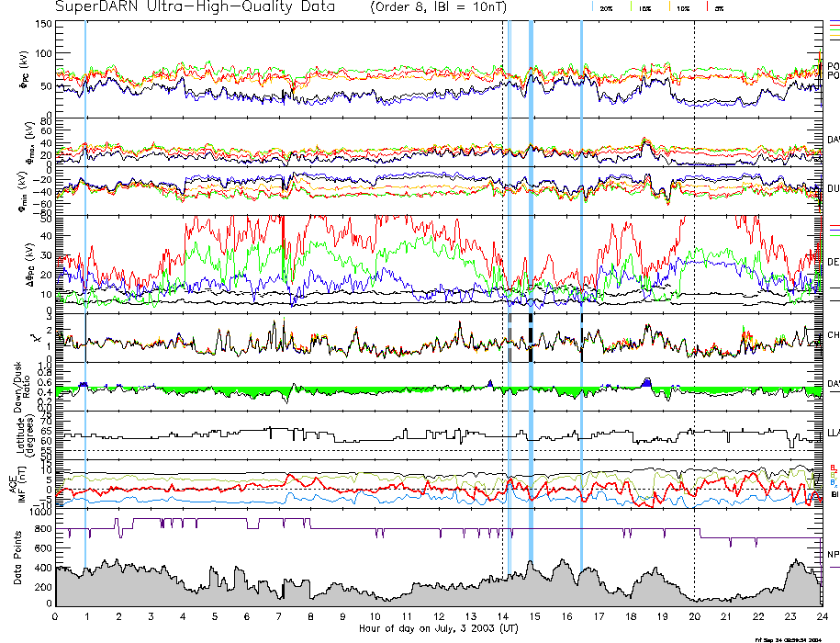This screenshot has height=643, width=840.
Task: Click the '1000' tick on Data Points axis
Action: click(41, 513)
